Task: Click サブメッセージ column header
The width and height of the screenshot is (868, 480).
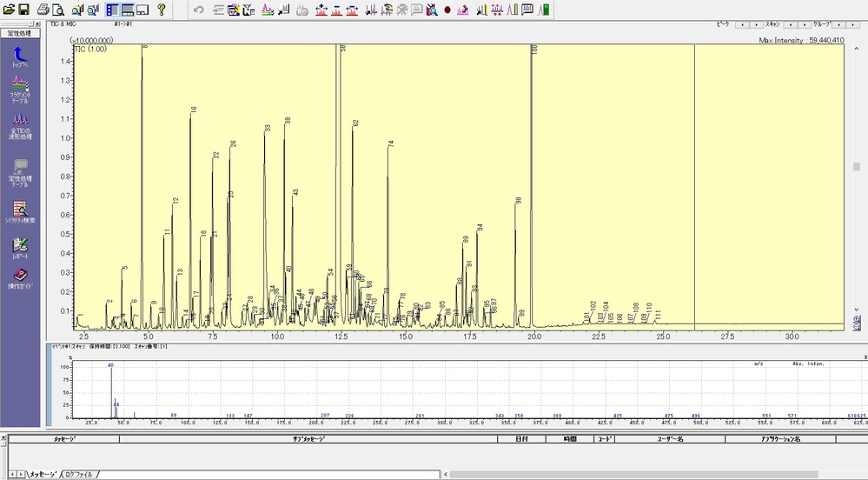Action: click(308, 439)
